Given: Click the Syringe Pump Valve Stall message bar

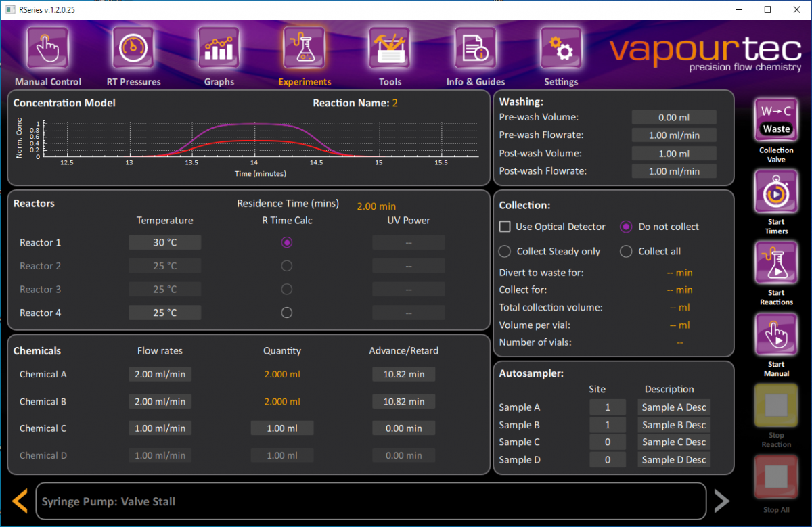Looking at the screenshot, I should pyautogui.click(x=371, y=501).
